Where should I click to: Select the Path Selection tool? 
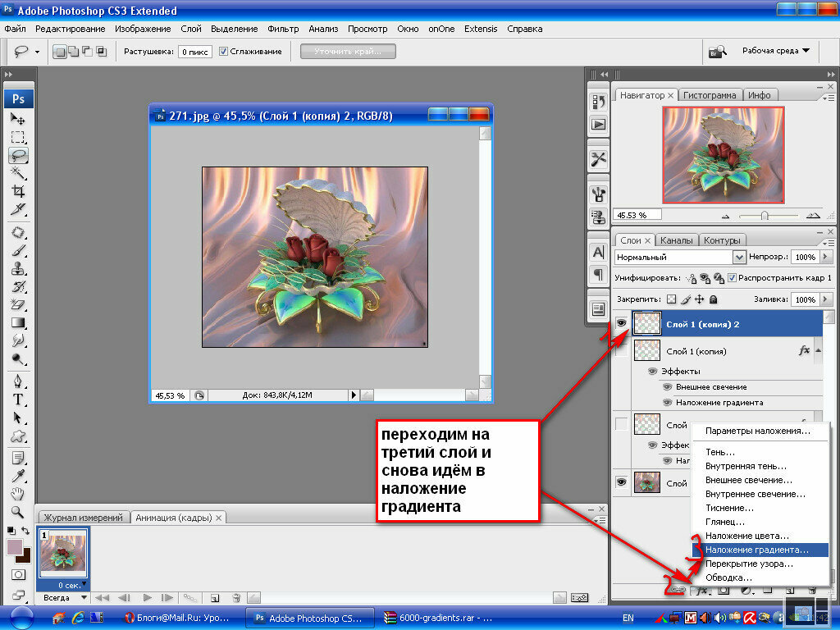point(18,418)
